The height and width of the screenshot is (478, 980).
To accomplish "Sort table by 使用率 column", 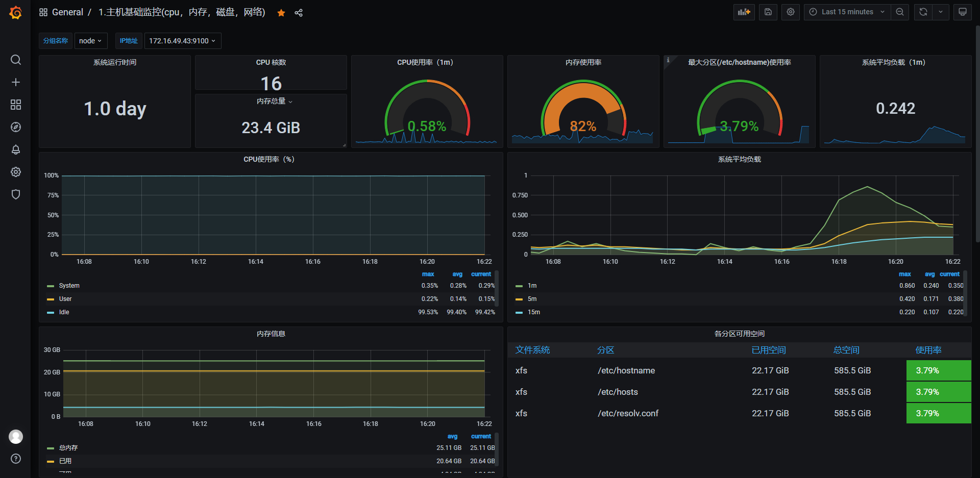I will [x=928, y=350].
